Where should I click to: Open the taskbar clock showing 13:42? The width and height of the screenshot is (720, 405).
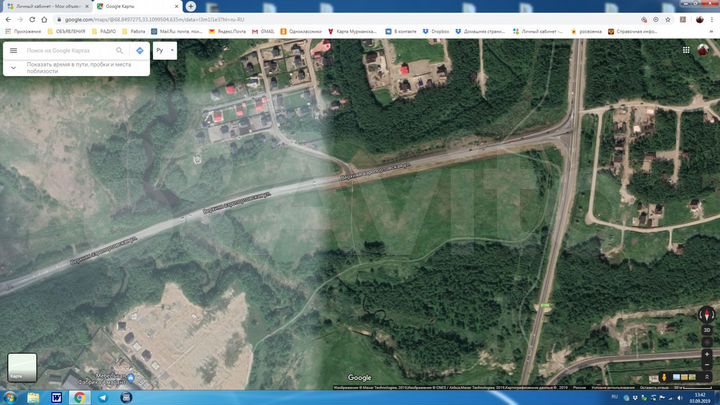[x=700, y=398]
